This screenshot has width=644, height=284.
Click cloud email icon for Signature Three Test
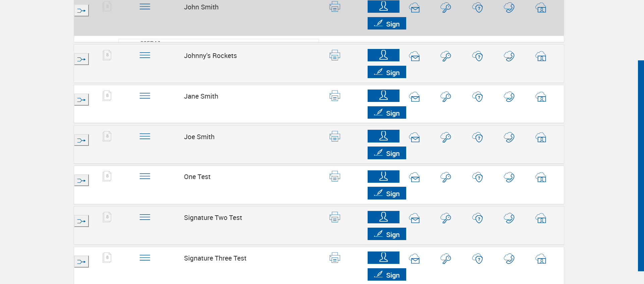pos(415,259)
